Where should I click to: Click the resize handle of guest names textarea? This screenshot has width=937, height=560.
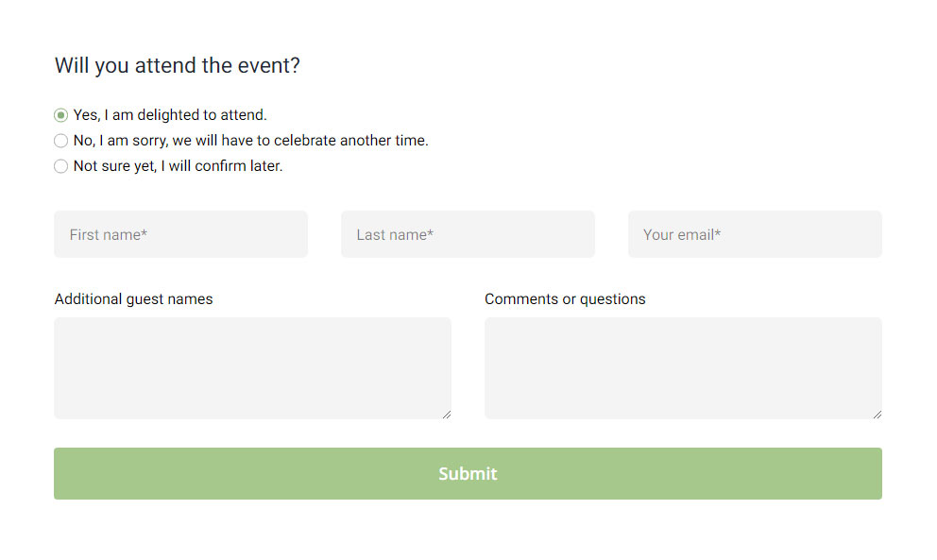447,414
